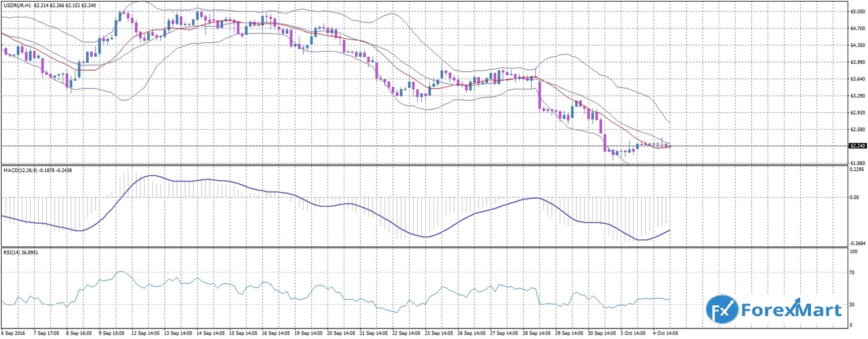Viewport: 868px width, 339px height.
Task: Click the 63.990 price axis label
Action: click(856, 62)
